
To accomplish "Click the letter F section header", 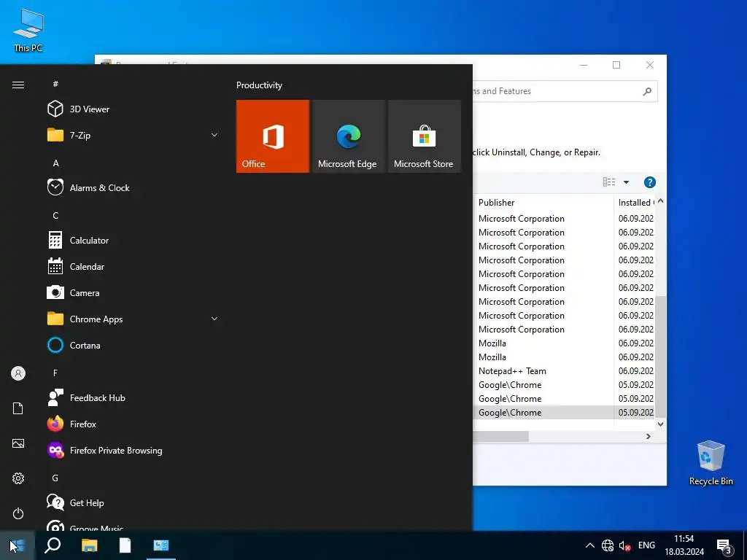I will click(55, 373).
